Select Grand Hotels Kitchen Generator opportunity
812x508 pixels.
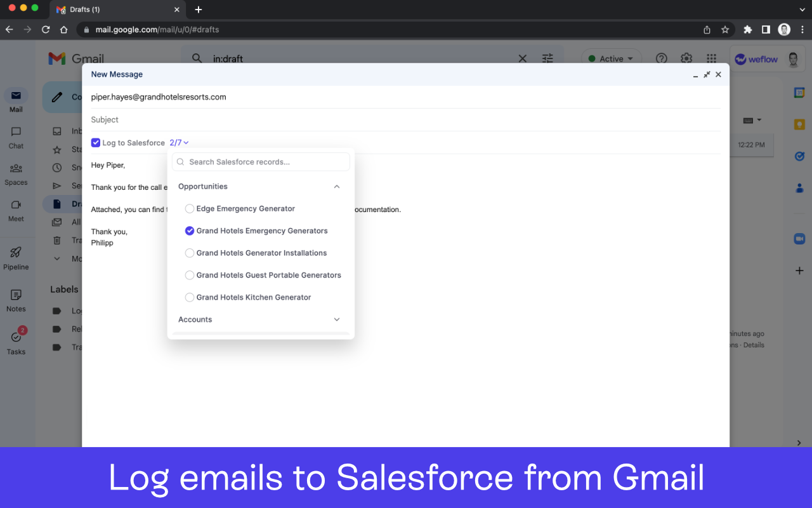(x=190, y=298)
